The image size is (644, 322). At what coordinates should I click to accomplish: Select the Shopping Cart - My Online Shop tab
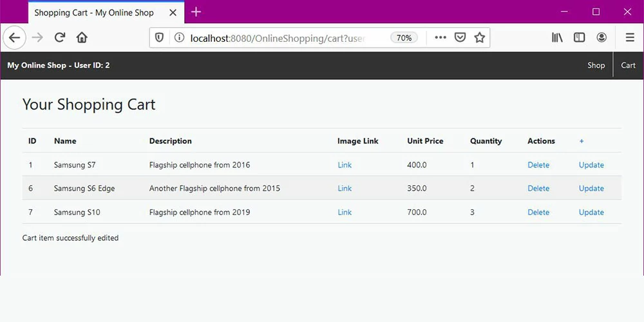click(x=106, y=12)
